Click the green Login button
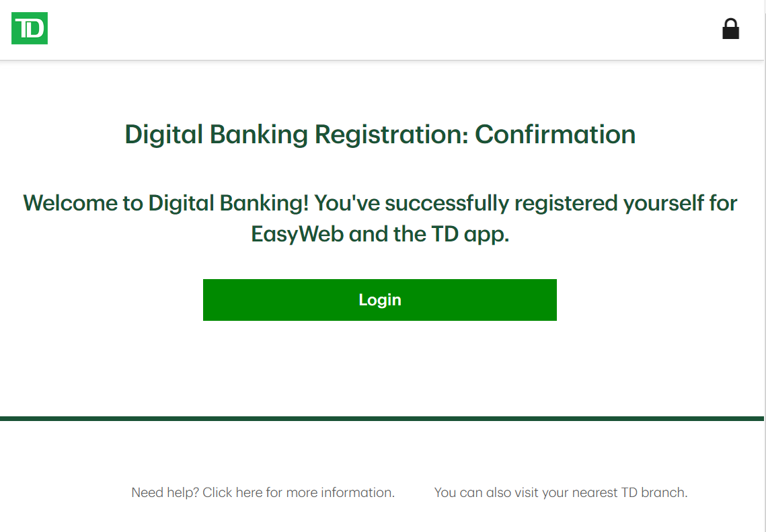The image size is (766, 532). (379, 300)
